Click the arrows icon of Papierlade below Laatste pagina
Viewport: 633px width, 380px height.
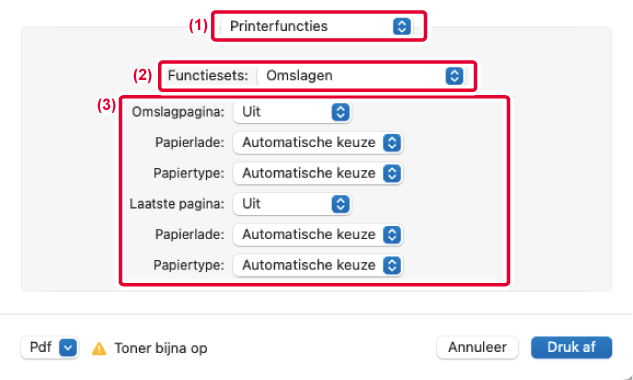point(392,235)
